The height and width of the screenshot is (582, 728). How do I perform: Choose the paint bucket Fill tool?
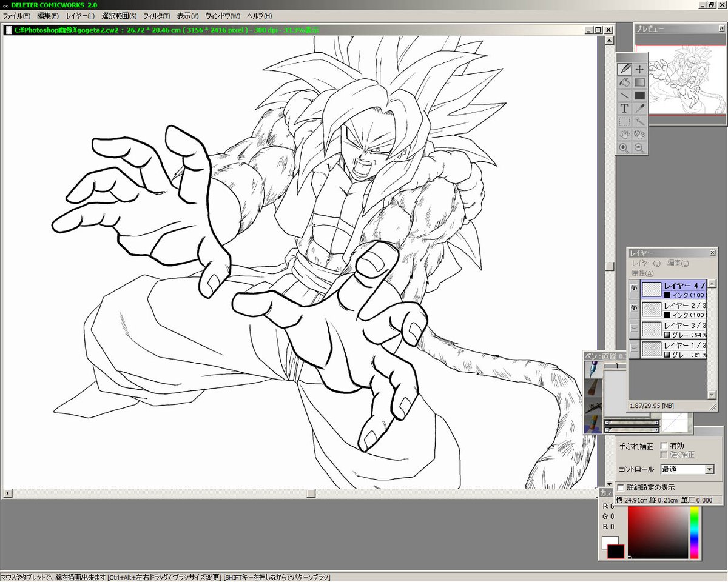(x=624, y=82)
